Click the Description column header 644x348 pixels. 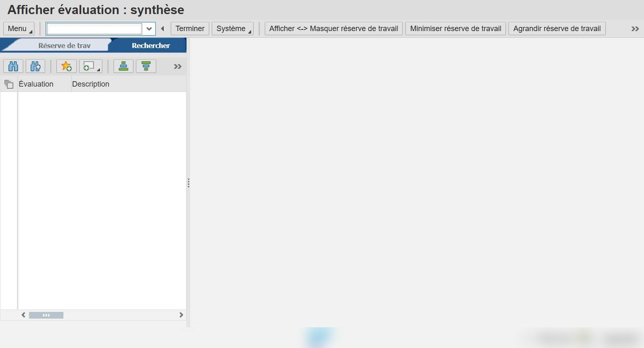[x=129, y=84]
